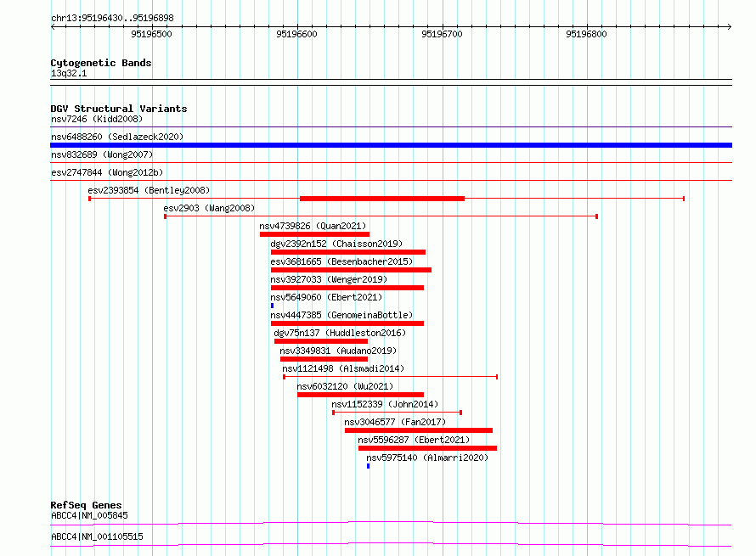Open the dgv2392n152 (Chaisson2019) label
The height and width of the screenshot is (556, 756).
pos(336,244)
